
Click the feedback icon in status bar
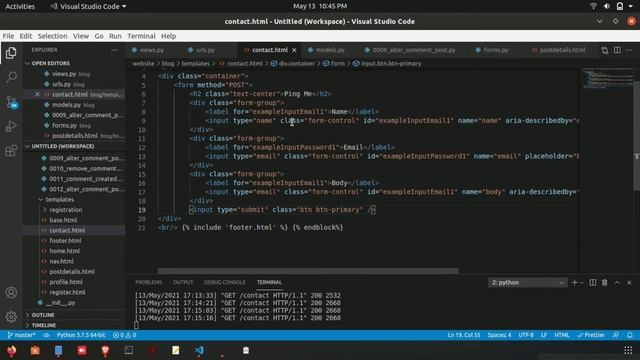coord(616,335)
